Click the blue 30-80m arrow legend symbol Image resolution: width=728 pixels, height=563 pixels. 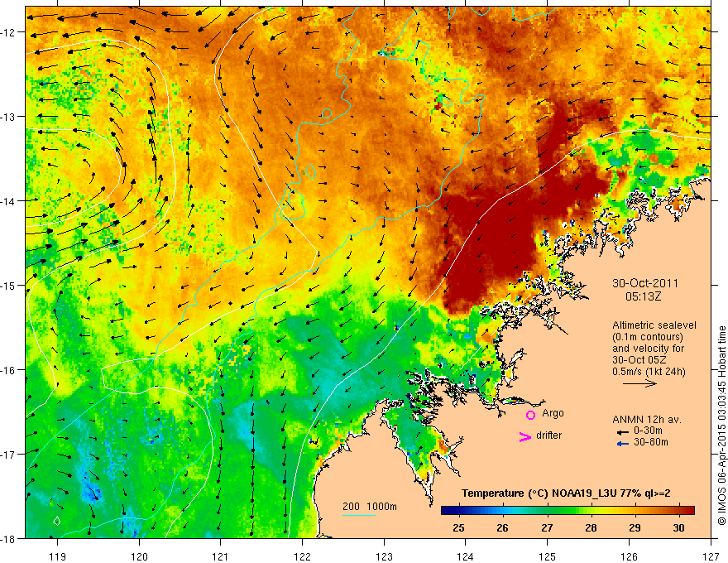(623, 444)
